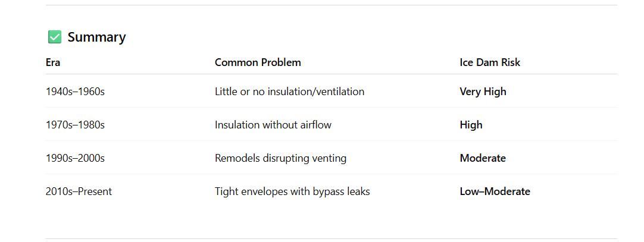This screenshot has height=242, width=644.
Task: Click the Insulation without airflow cell
Action: tap(273, 125)
